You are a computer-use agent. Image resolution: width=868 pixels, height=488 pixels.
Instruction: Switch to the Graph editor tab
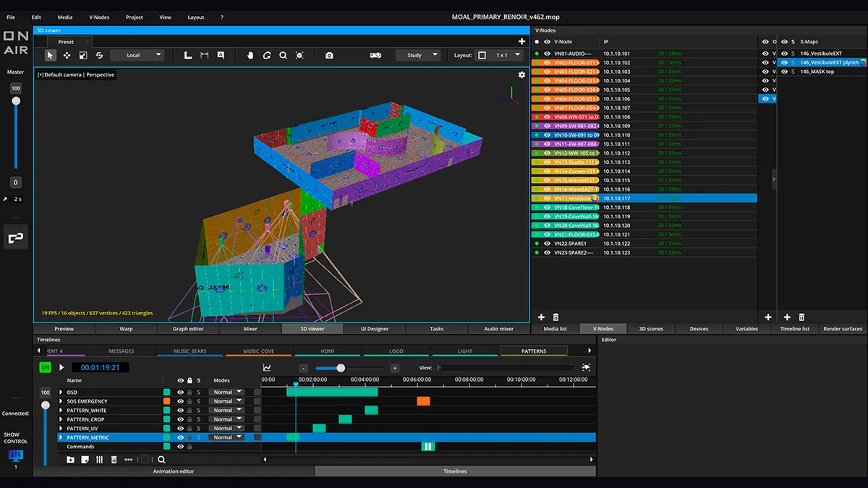[x=187, y=329]
